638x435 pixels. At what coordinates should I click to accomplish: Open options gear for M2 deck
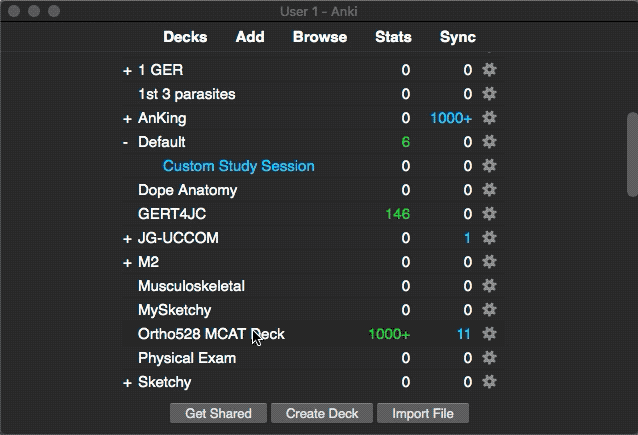[489, 262]
